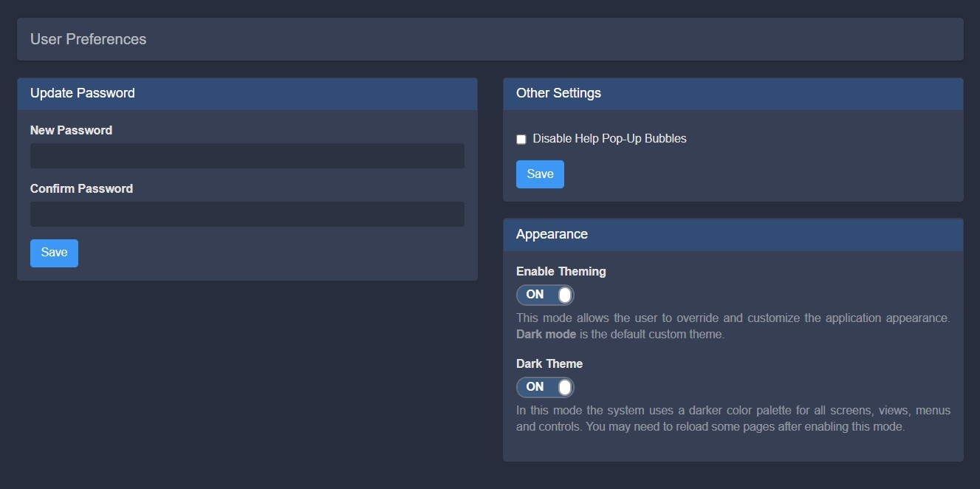Viewport: 980px width, 489px height.
Task: Focus the Confirm Password input field
Action: click(247, 214)
